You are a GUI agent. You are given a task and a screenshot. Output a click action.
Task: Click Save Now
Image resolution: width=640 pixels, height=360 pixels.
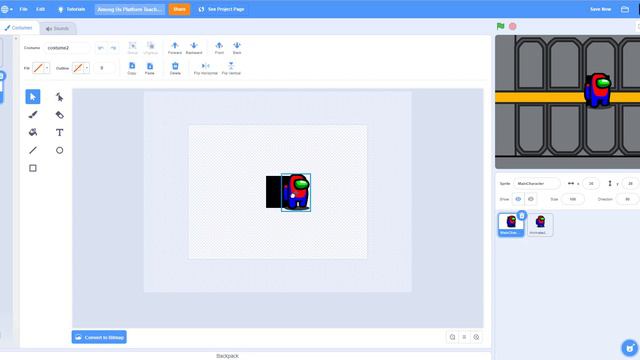[600, 9]
